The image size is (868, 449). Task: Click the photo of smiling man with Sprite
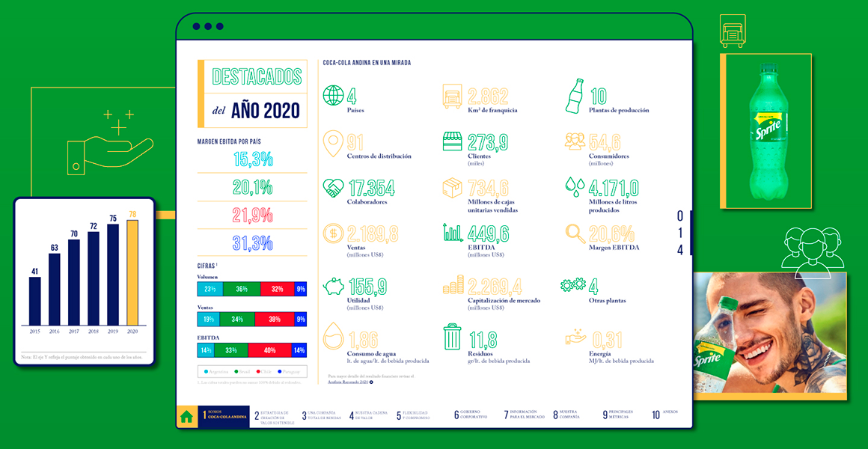point(770,333)
